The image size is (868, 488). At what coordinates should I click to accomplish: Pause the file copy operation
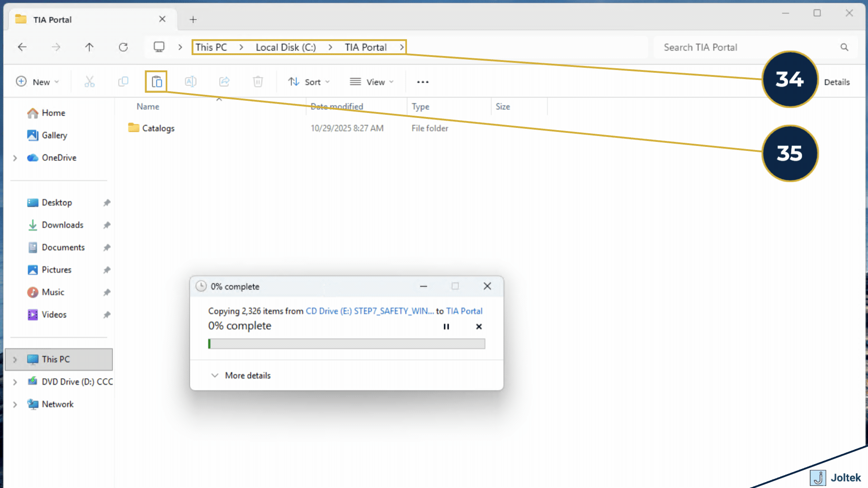[446, 326]
